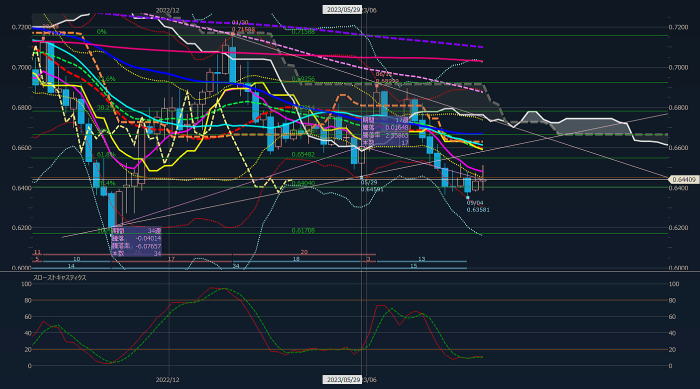Click the green Fibonacci price label 0.61705
Image resolution: width=700 pixels, height=389 pixels.
(303, 230)
